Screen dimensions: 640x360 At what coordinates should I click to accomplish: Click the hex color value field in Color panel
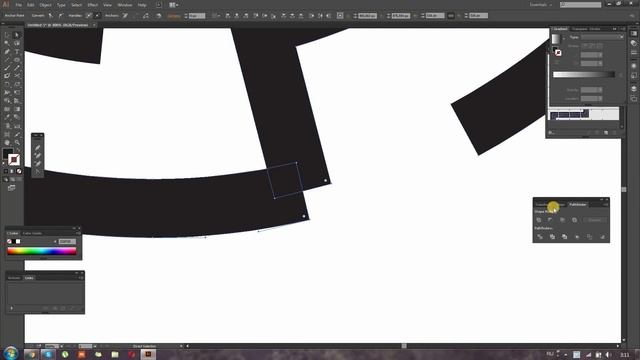[67, 242]
